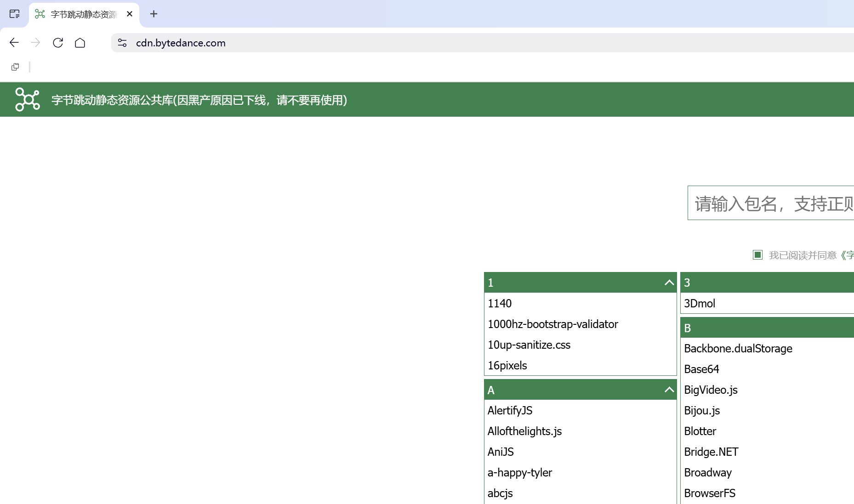The width and height of the screenshot is (854, 504).
Task: Click the package name search input field
Action: pyautogui.click(x=772, y=203)
